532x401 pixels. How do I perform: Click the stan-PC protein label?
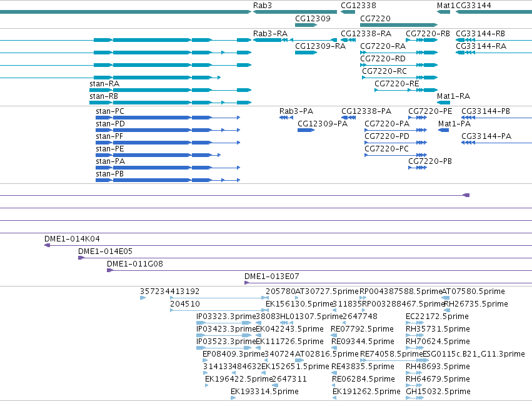(110, 111)
